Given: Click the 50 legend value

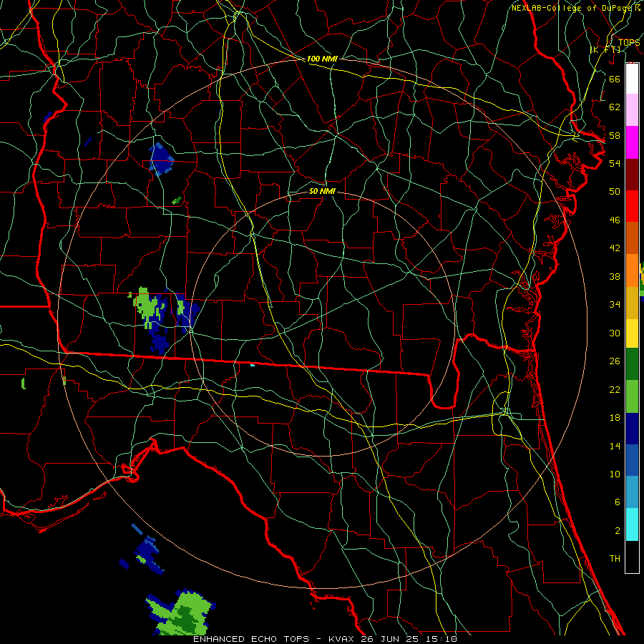Looking at the screenshot, I should click(615, 192).
